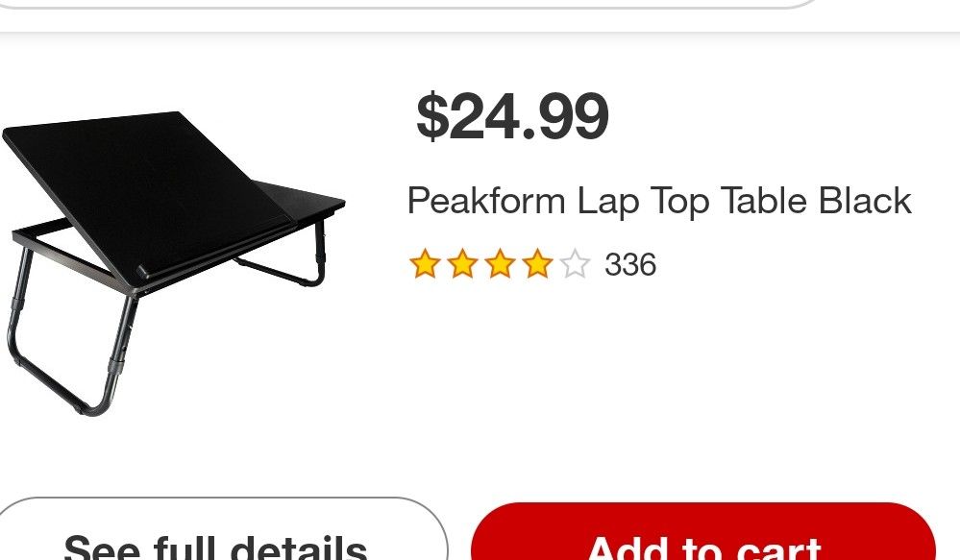The image size is (960, 560).
Task: Click the $24.99 price text
Action: pyautogui.click(x=512, y=116)
